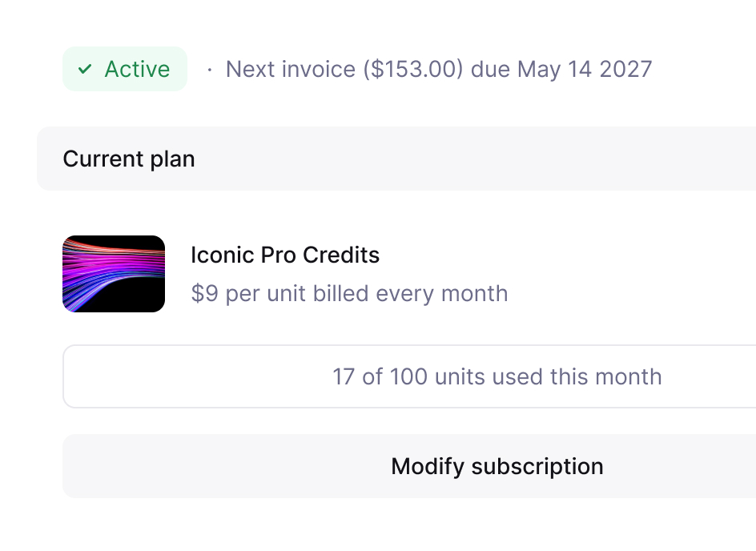Click the $9 per unit price text

[x=249, y=294]
